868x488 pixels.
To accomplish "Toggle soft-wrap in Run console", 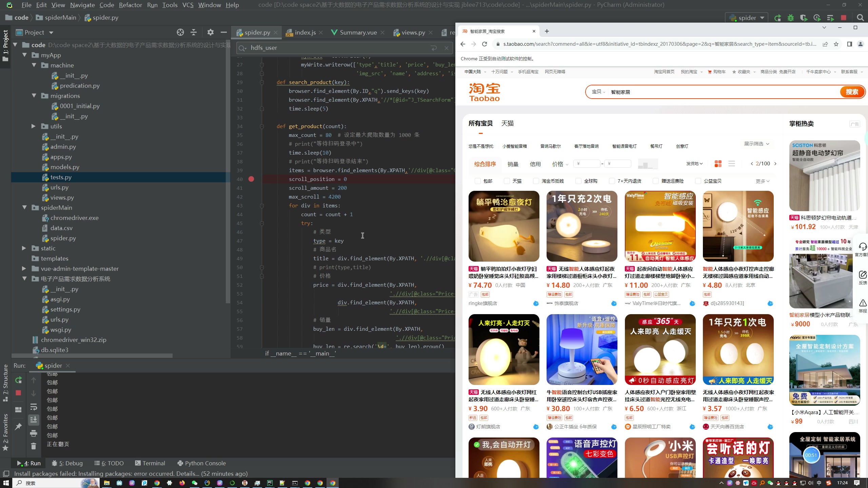I will tap(34, 407).
